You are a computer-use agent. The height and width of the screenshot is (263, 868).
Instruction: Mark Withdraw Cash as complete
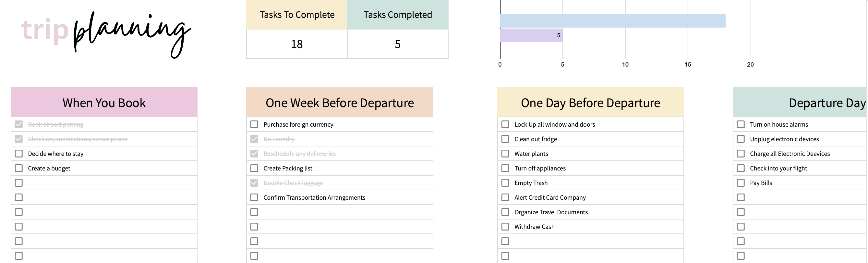[x=505, y=227]
